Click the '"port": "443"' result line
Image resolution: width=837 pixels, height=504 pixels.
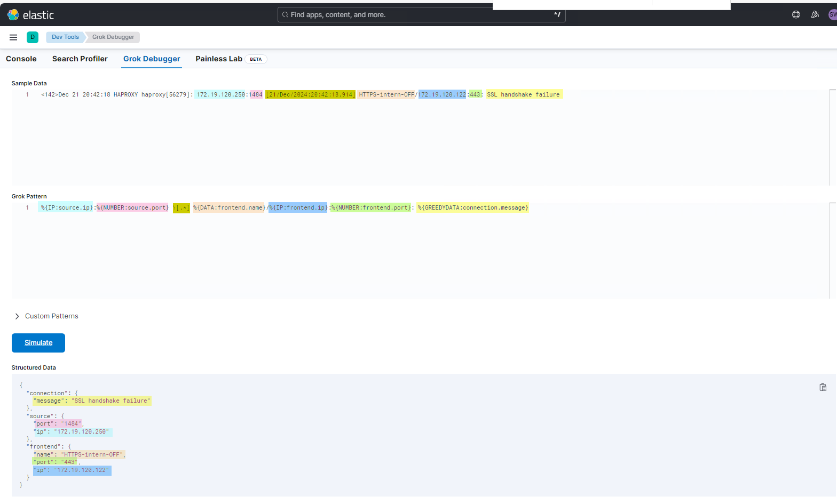56,462
